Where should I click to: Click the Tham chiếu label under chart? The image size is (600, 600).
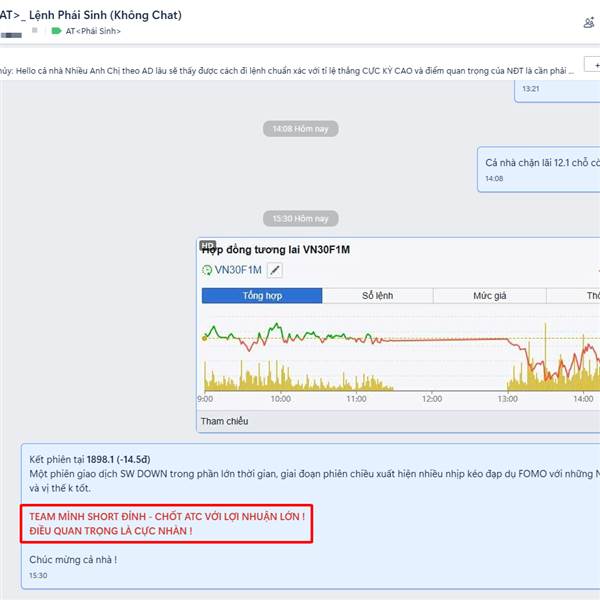(225, 421)
